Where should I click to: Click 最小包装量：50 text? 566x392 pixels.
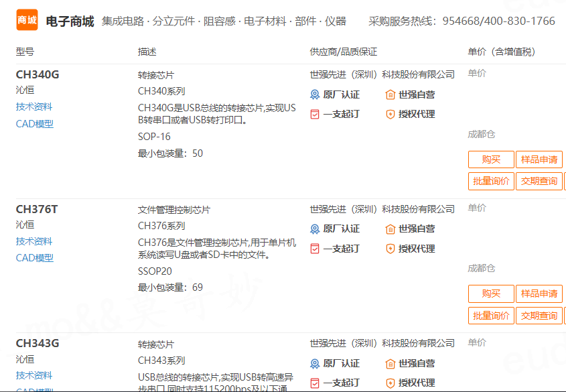point(170,153)
